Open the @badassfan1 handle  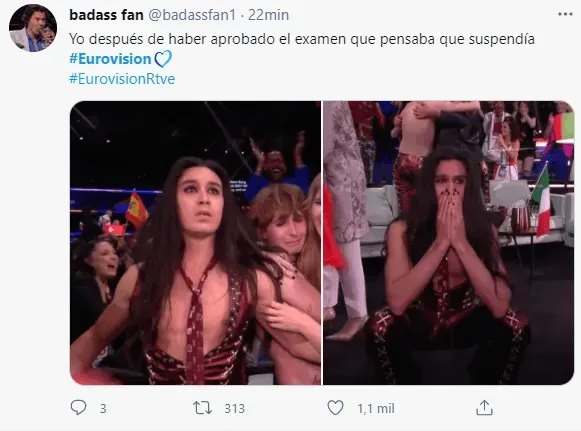click(x=192, y=15)
